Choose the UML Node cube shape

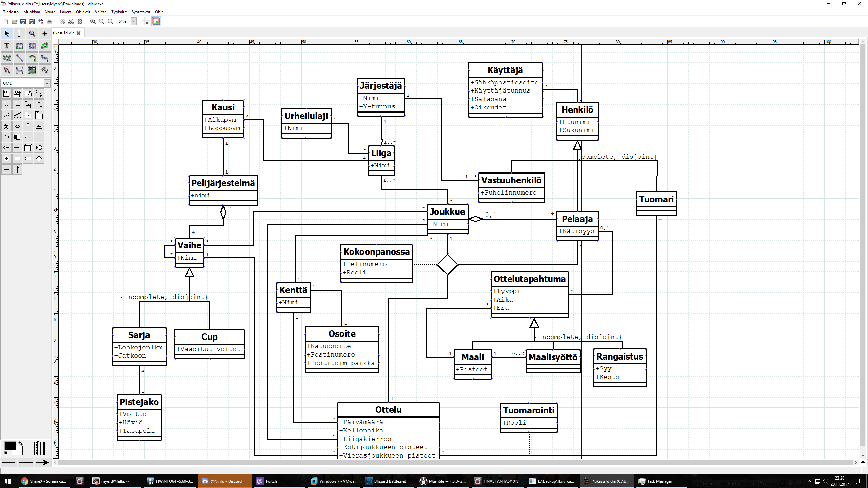pyautogui.click(x=28, y=148)
